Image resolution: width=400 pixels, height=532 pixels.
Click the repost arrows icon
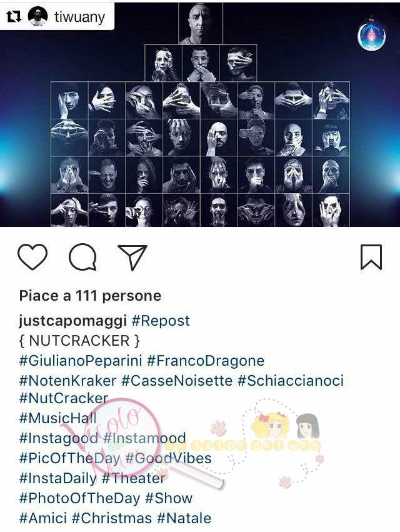[x=14, y=16]
